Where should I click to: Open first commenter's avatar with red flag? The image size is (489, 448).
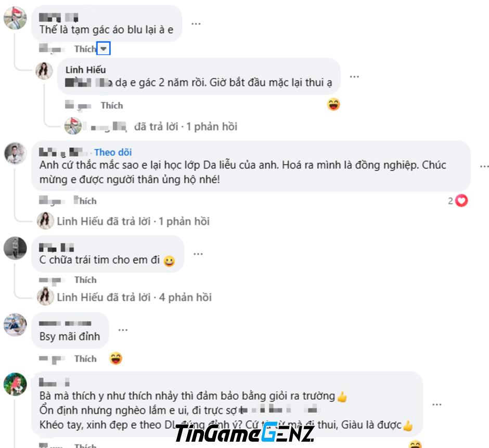click(x=15, y=18)
